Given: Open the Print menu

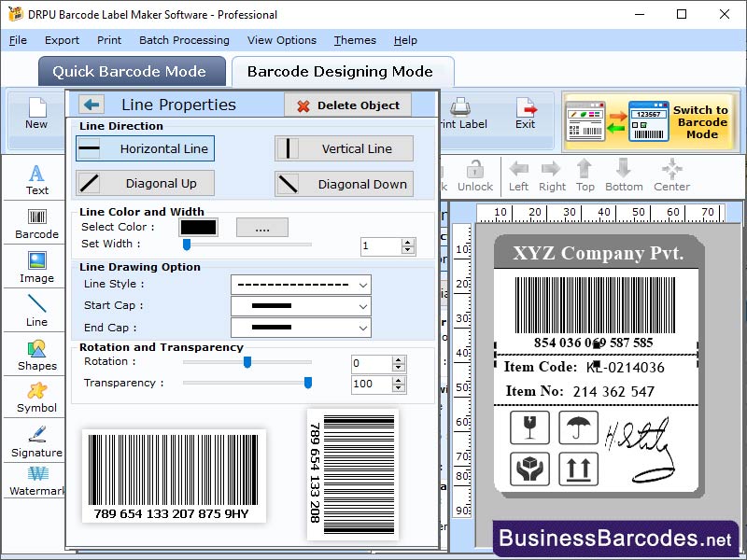Looking at the screenshot, I should point(109,40).
